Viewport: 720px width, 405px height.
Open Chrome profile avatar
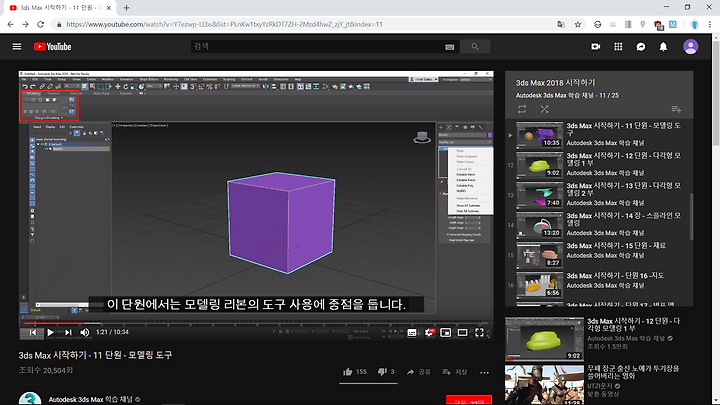click(x=694, y=24)
